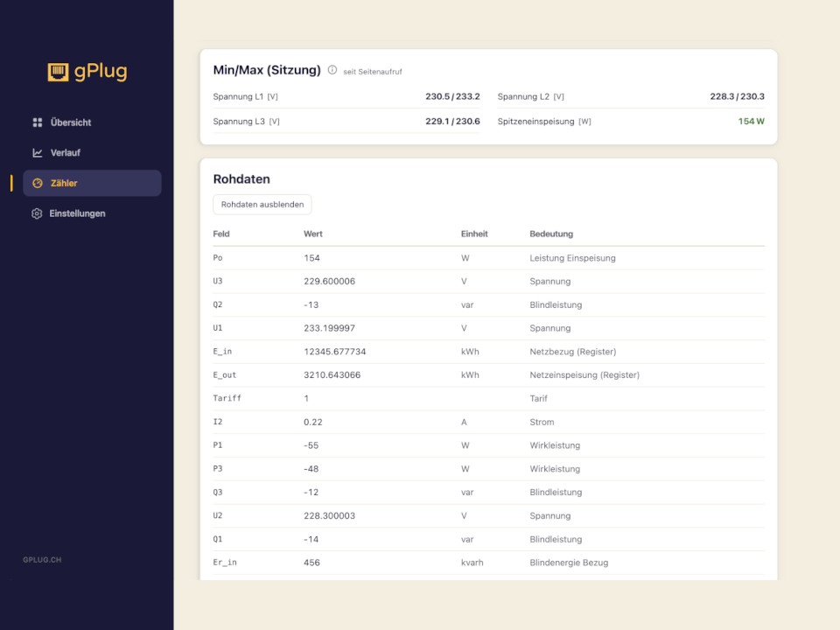Click the Leistung Einspeisung description

572,258
